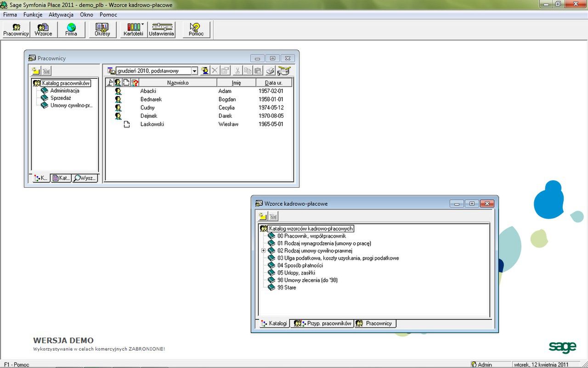Click the copy icon in Pracownicy toolbar
Screen dimensions: 588x368
click(248, 71)
